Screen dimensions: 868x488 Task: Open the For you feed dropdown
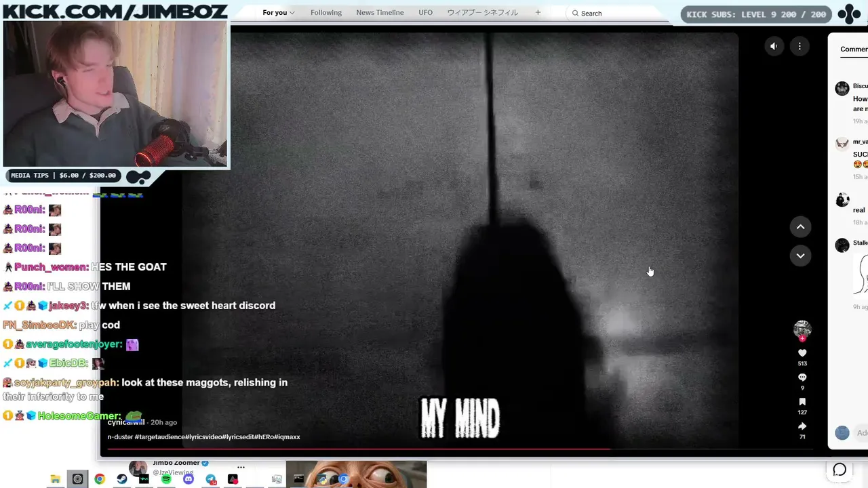pos(278,13)
